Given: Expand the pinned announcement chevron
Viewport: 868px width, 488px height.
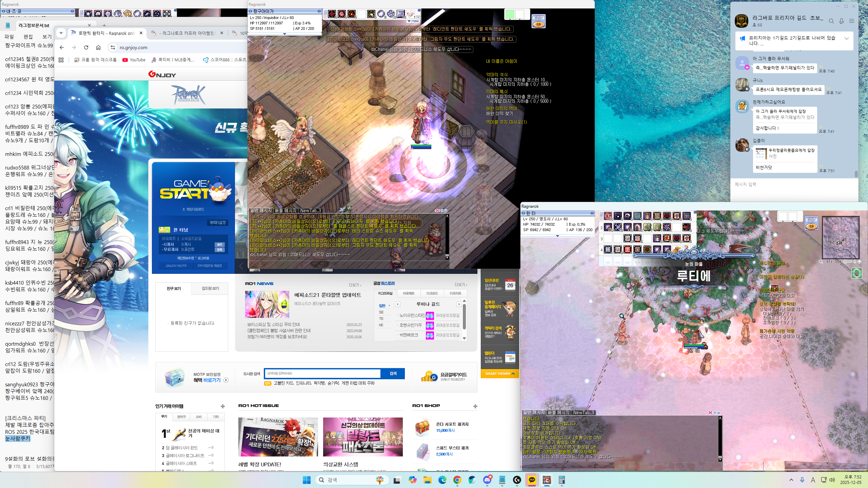Looking at the screenshot, I should click(x=847, y=38).
